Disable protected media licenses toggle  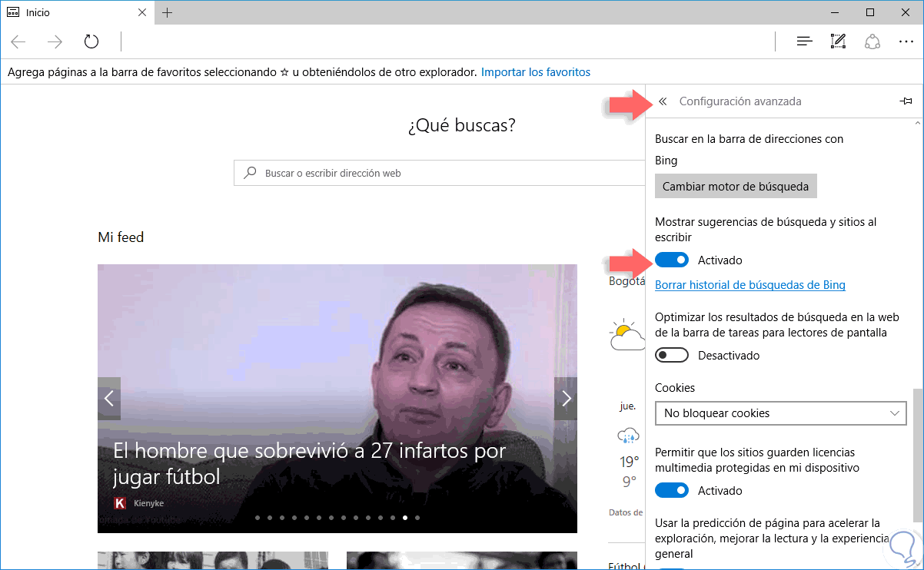tap(672, 490)
